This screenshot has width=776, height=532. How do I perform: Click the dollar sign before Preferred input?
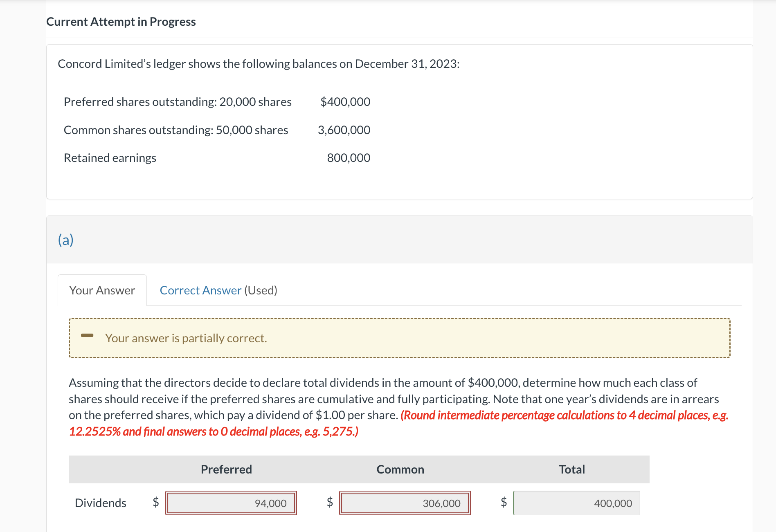click(x=156, y=503)
